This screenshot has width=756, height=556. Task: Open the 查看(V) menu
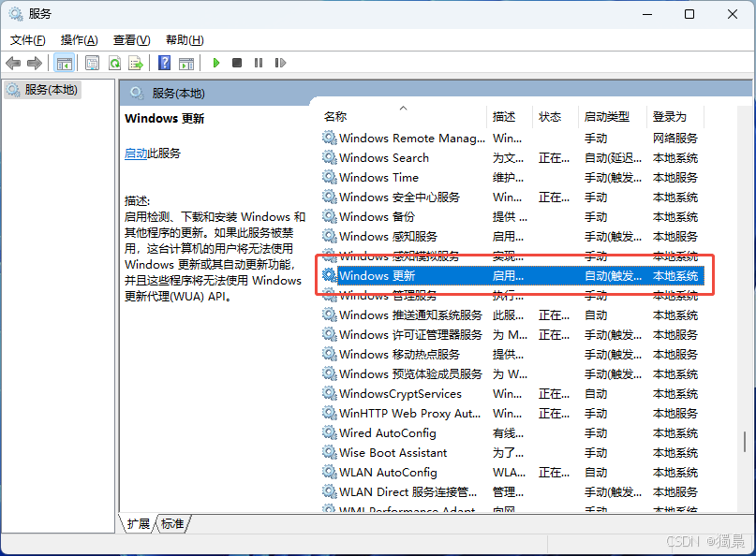point(132,40)
